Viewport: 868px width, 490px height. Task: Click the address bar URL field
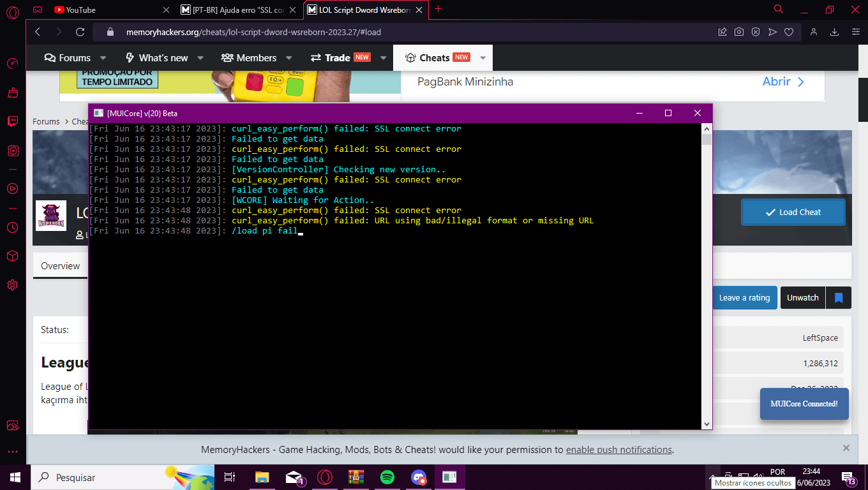(408, 32)
